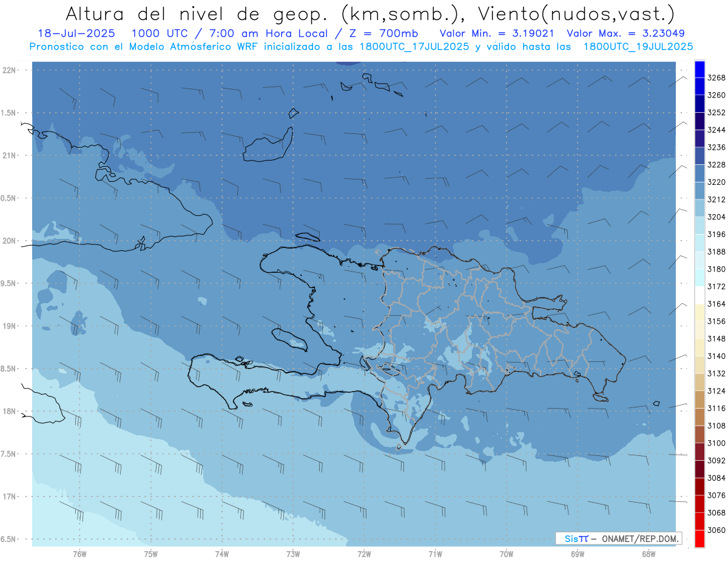Click 'Valor Min. = 3.19021' text
The width and height of the screenshot is (728, 562).
click(x=496, y=33)
